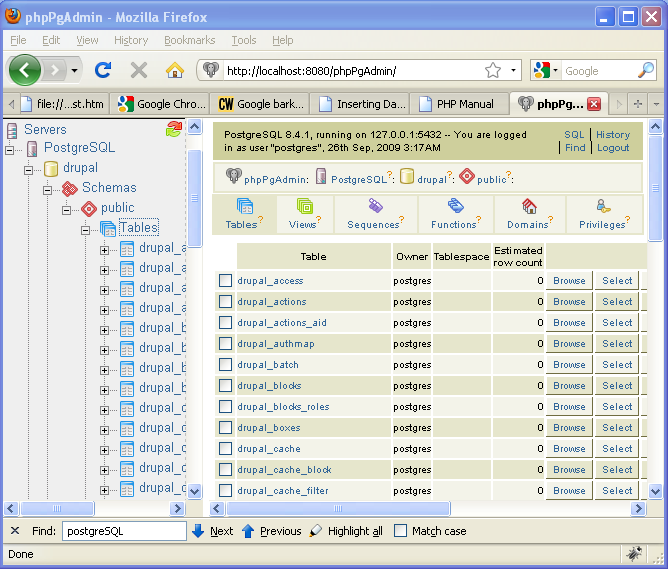Click the Find link in top bar

[575, 148]
